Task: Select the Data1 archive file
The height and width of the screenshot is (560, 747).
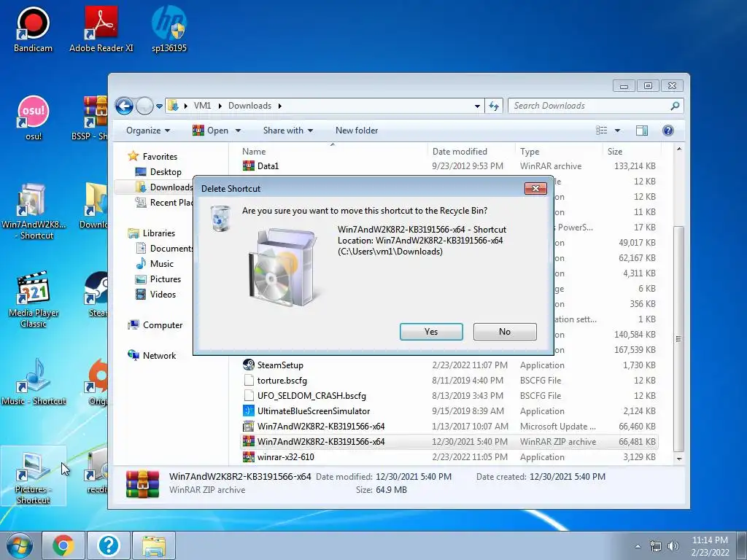Action: [449, 166]
